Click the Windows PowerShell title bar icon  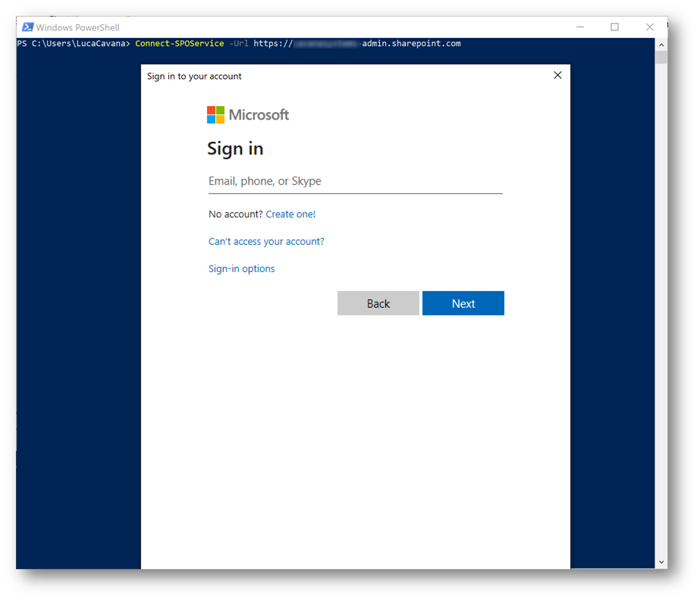pyautogui.click(x=27, y=27)
